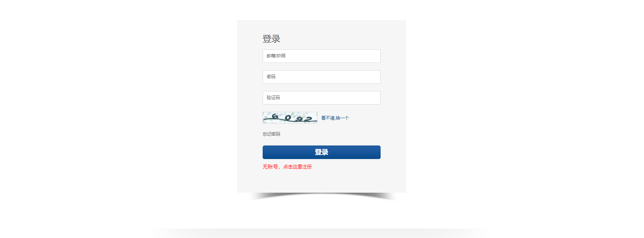Image resolution: width=644 pixels, height=238 pixels.
Task: Click the captcha image to refresh it
Action: click(290, 118)
